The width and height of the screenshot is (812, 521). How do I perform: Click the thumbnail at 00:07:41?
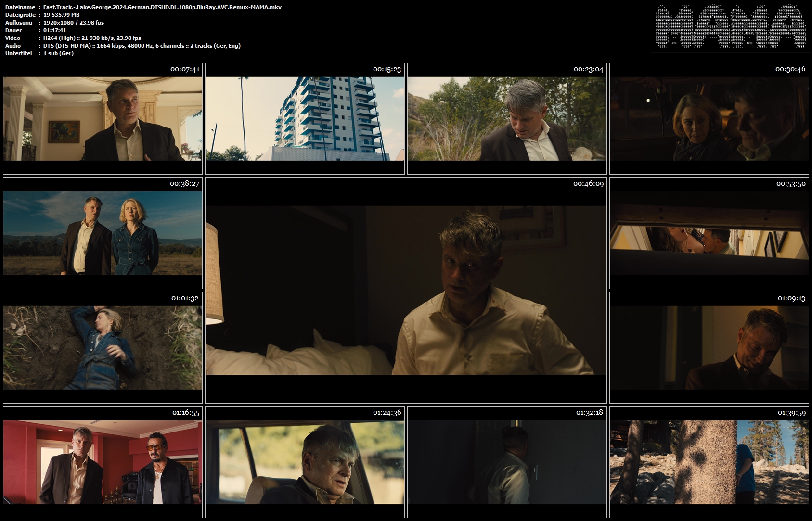click(103, 118)
